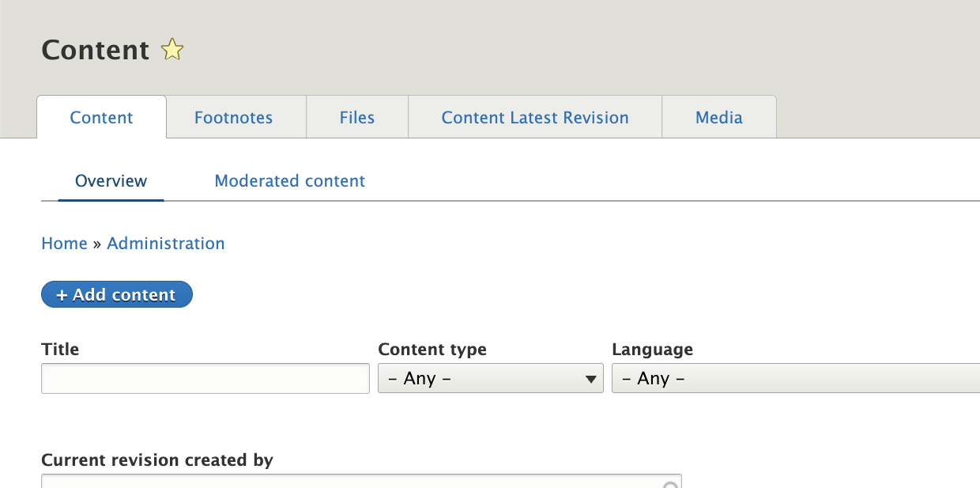Open the Content type dropdown
This screenshot has height=488, width=980.
click(x=490, y=378)
